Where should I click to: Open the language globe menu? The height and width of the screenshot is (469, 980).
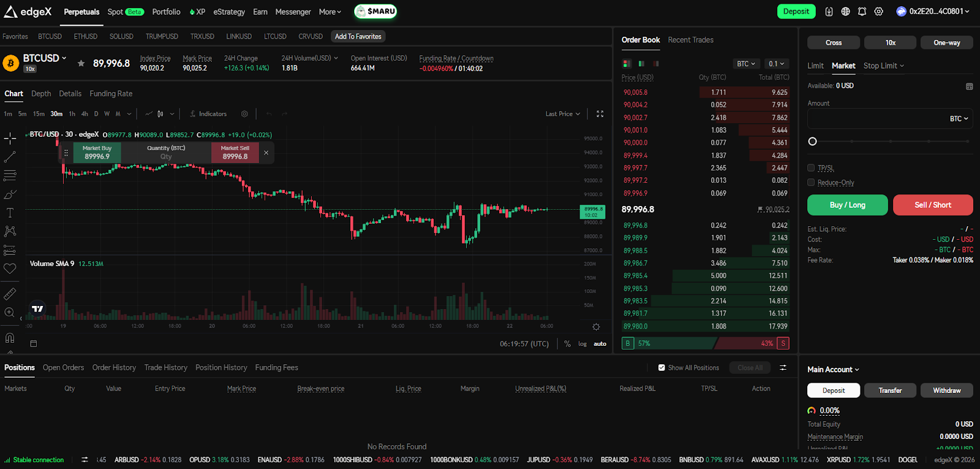click(x=845, y=12)
